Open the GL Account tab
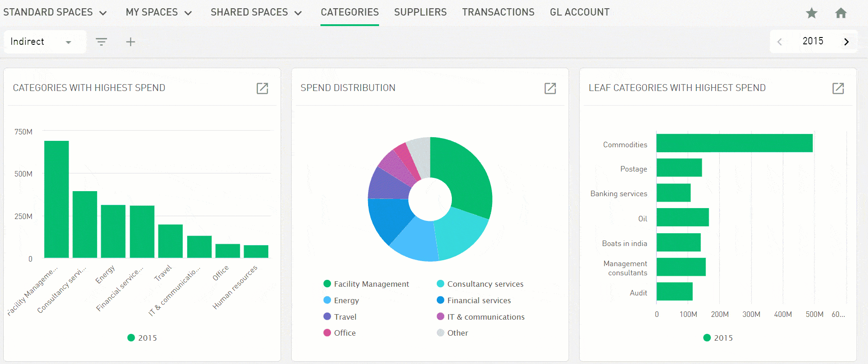The image size is (868, 364). pyautogui.click(x=580, y=12)
